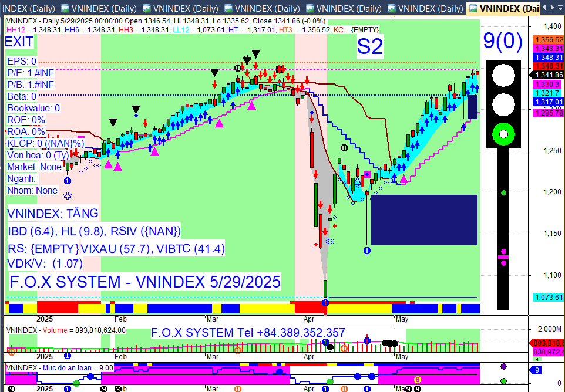Image resolution: width=565 pixels, height=392 pixels.
Task: Click the S2 stage label
Action: tap(370, 46)
